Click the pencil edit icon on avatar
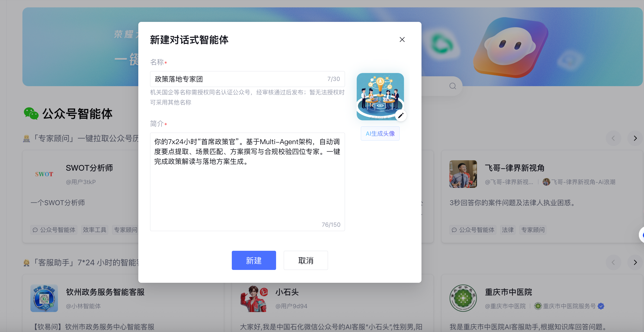The image size is (644, 332). coord(401,115)
